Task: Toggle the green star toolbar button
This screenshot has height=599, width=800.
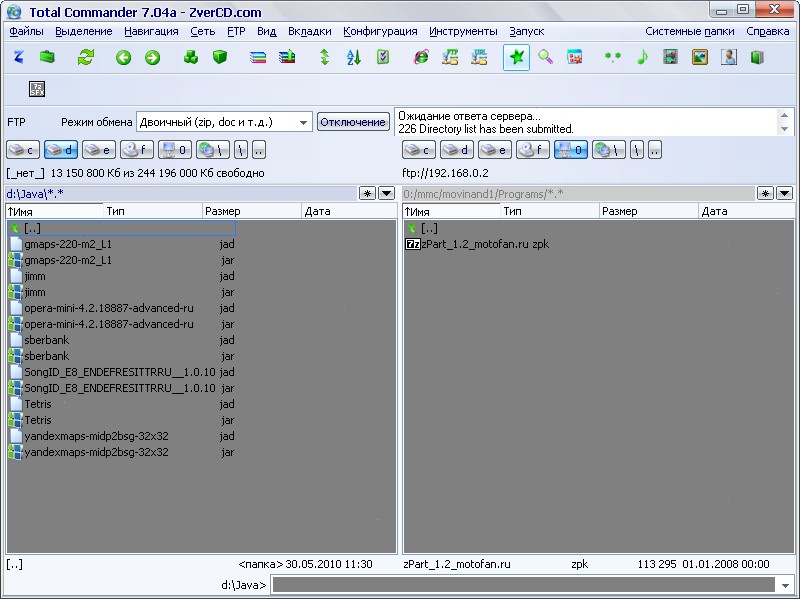Action: point(516,57)
